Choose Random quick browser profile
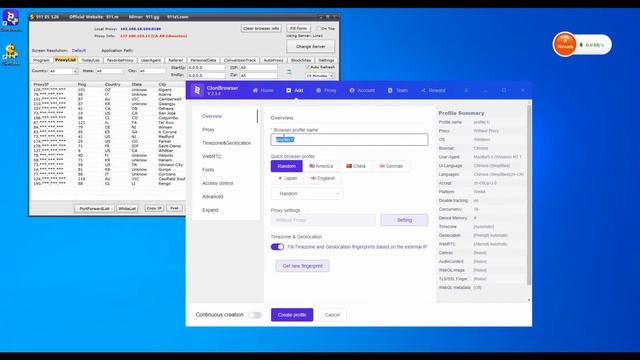 (287, 166)
